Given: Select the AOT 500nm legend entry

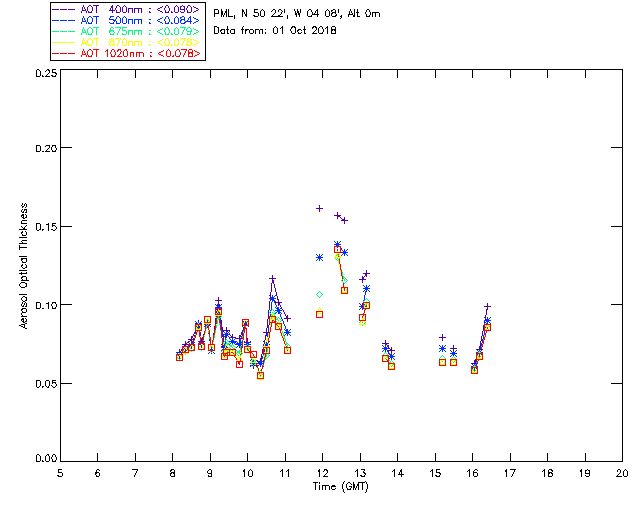Looking at the screenshot, I should click(x=127, y=20).
